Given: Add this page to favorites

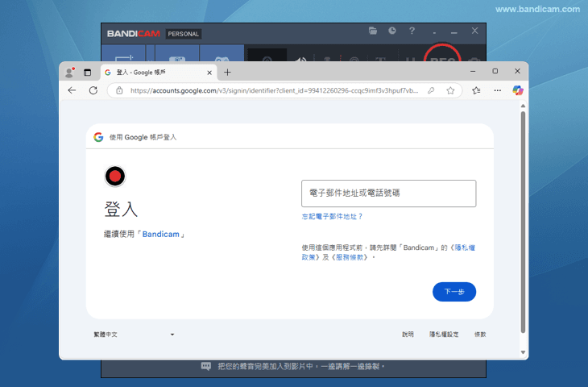Looking at the screenshot, I should pos(450,90).
